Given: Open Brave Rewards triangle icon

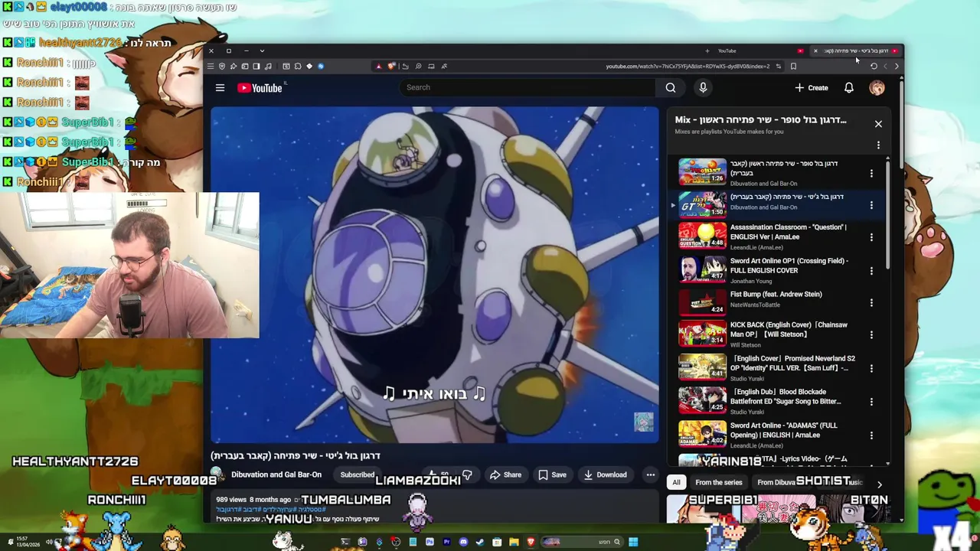Looking at the screenshot, I should click(378, 66).
